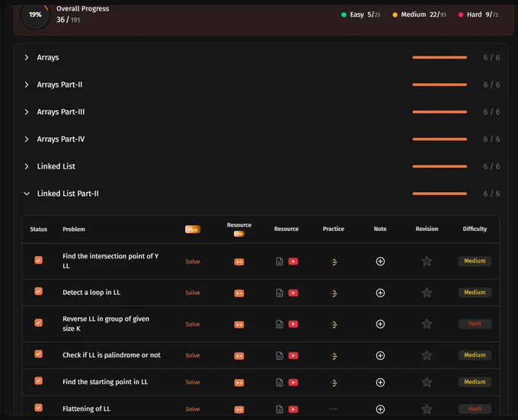This screenshot has height=420, width=518.
Task: Click the Medium badge for Detect a loop
Action: [475, 293]
